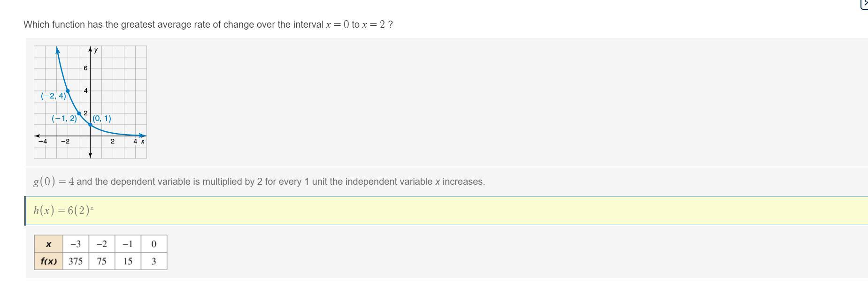Click the x-axis label on graph
Image resolution: width=868 pixels, height=287 pixels.
pos(143,141)
